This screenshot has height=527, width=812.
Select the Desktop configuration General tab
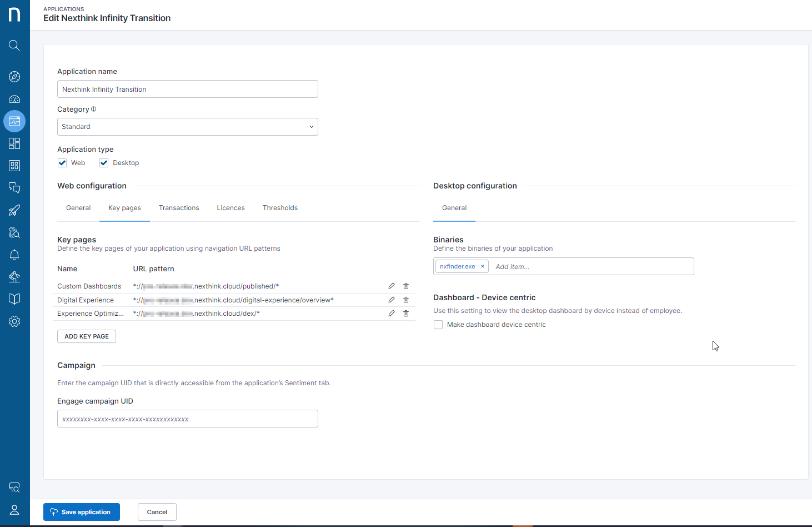click(454, 208)
